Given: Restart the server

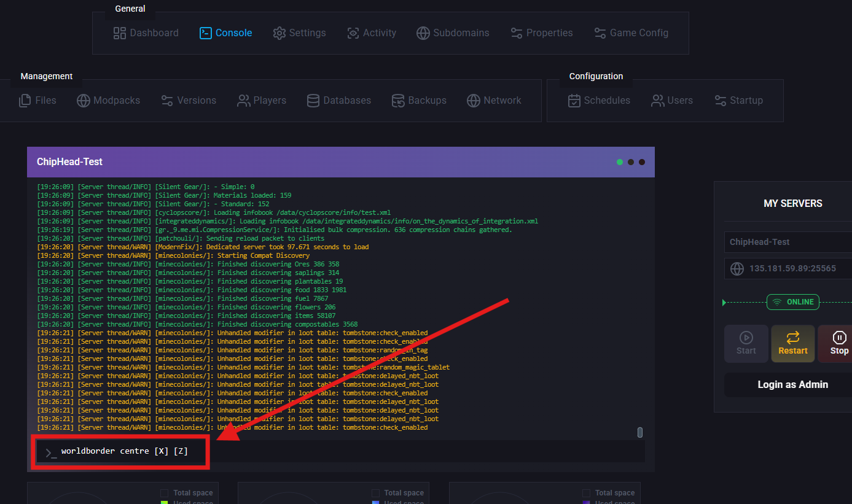Looking at the screenshot, I should click(x=793, y=344).
